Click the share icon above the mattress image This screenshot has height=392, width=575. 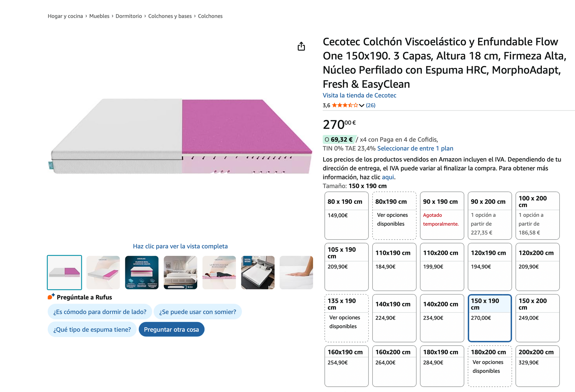[x=301, y=46]
